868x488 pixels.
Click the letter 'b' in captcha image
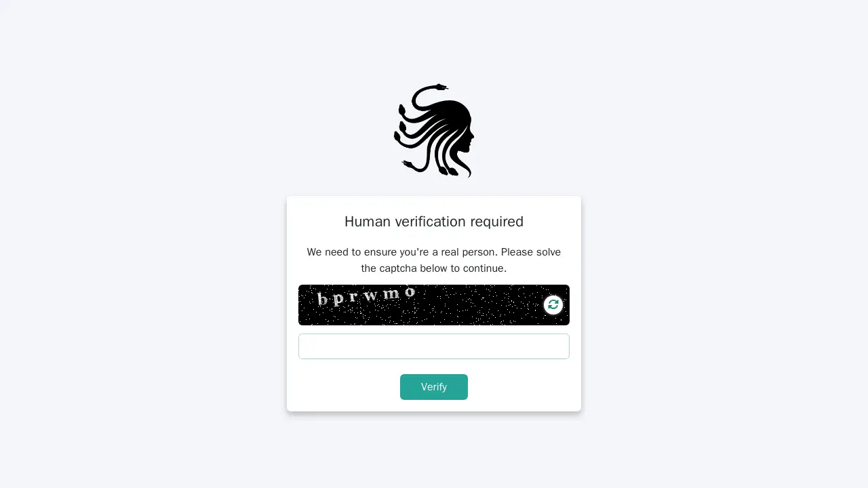[x=322, y=300]
